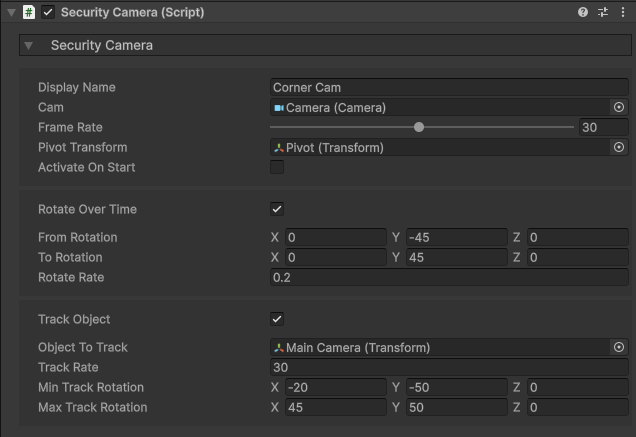The height and width of the screenshot is (437, 636).
Task: Open the component preset selector icon
Action: coord(603,12)
